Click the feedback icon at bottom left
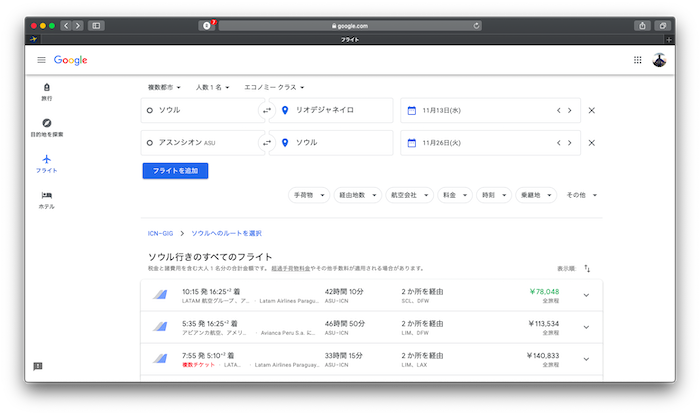The height and width of the screenshot is (415, 700). (x=38, y=367)
